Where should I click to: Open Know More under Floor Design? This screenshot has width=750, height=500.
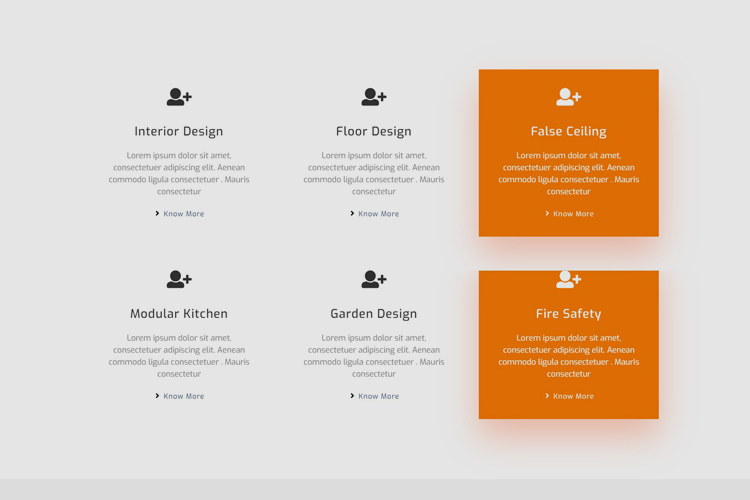pos(378,214)
